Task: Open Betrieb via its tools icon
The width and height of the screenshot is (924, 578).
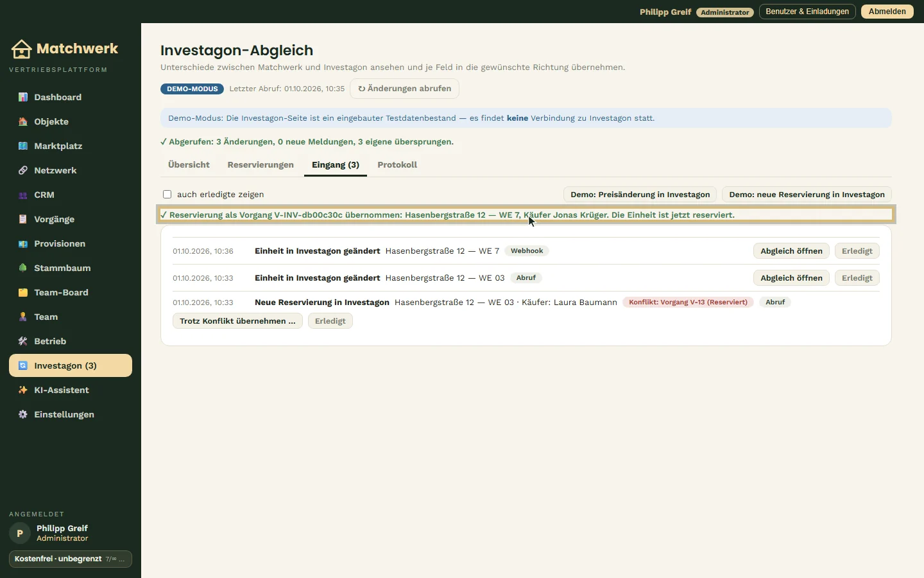Action: tap(23, 341)
